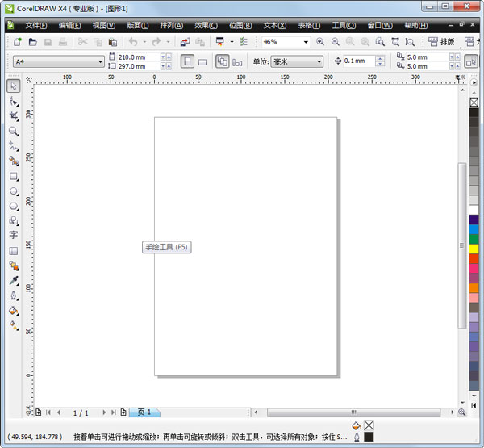
Task: Toggle apply layout to all pages
Action: 223,61
